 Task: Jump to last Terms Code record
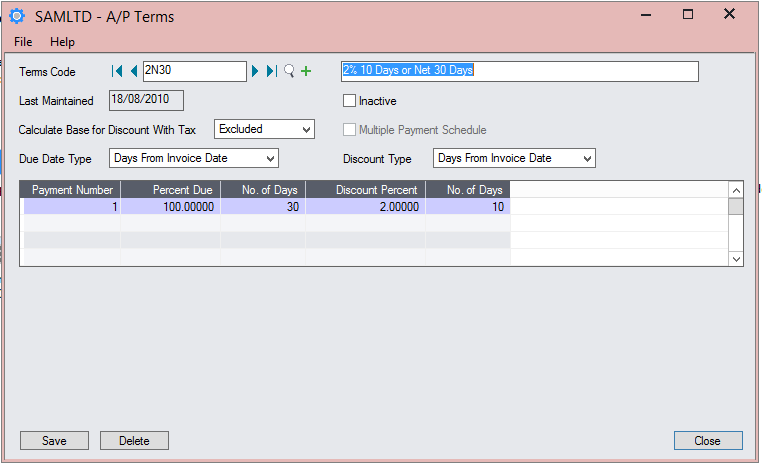pyautogui.click(x=272, y=71)
